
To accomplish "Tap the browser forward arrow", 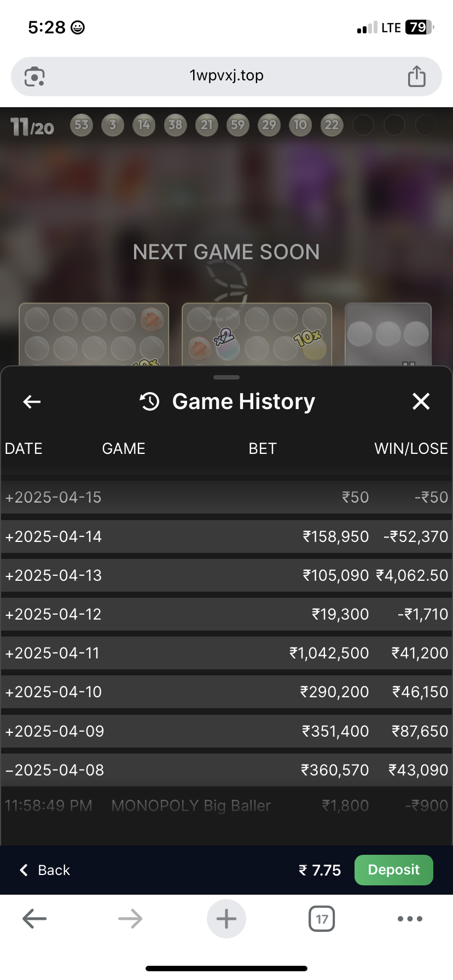I will click(x=130, y=919).
